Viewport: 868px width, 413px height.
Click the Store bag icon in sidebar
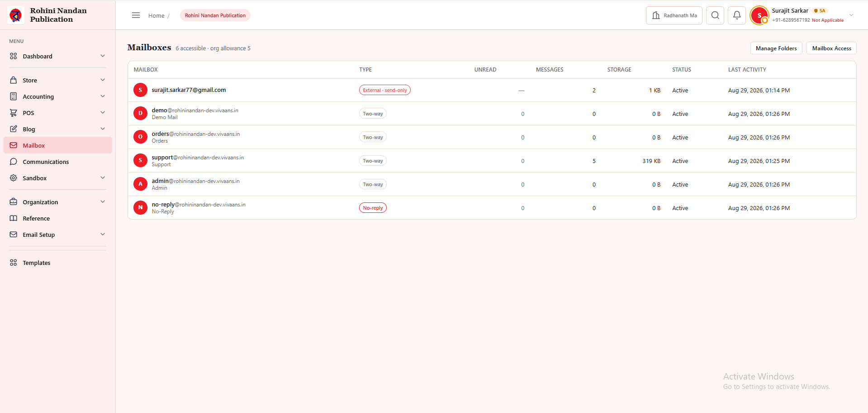[14, 80]
